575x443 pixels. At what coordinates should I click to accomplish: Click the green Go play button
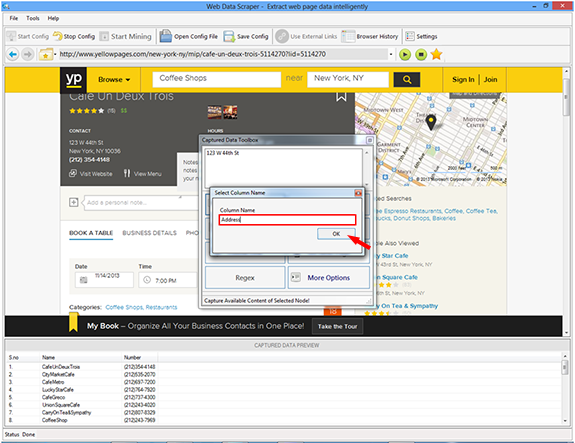click(x=405, y=55)
